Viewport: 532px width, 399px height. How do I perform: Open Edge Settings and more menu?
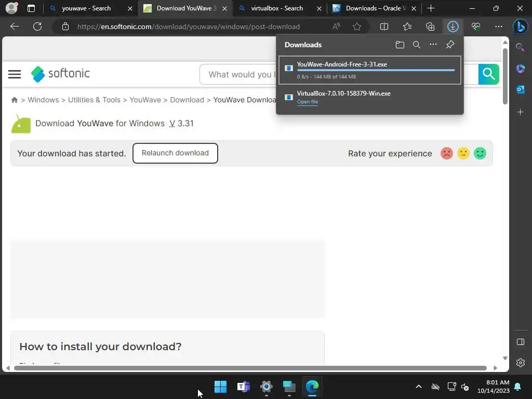point(499,26)
